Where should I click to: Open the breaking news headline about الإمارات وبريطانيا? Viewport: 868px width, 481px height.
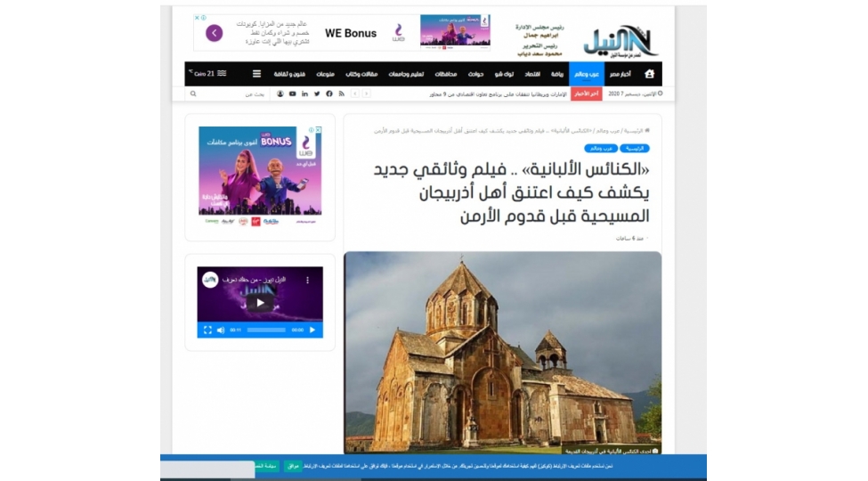click(498, 94)
